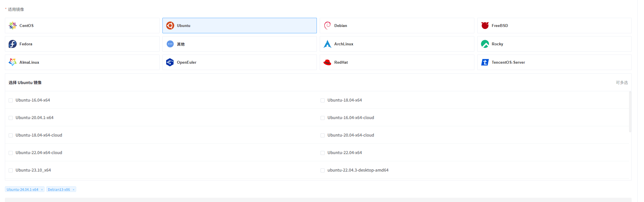Image resolution: width=644 pixels, height=202 pixels.
Task: Enable the Ubuntu-18.04-x64-cloud checkbox
Action: tap(11, 135)
